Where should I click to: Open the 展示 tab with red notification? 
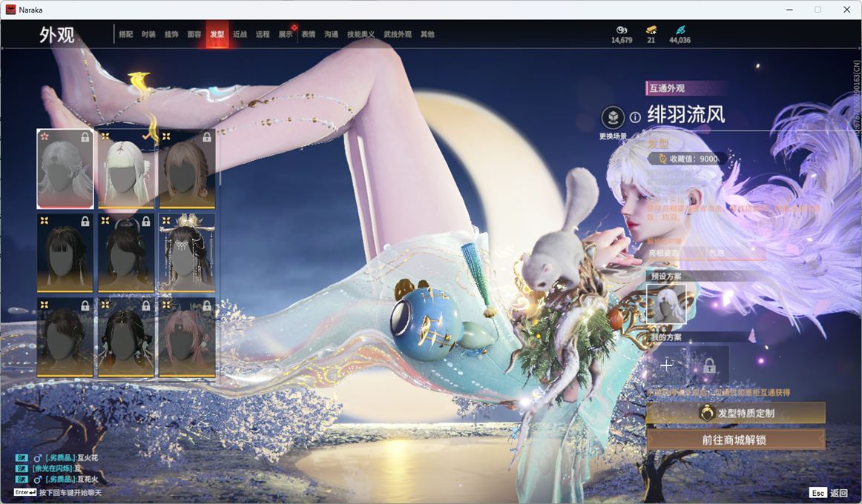click(x=286, y=35)
